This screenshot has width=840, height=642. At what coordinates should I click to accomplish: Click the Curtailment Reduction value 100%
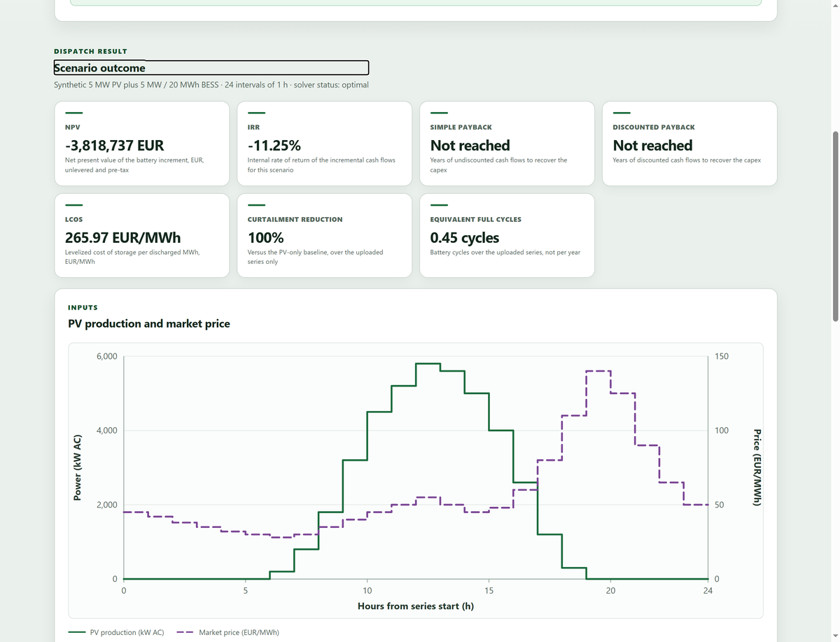(265, 238)
